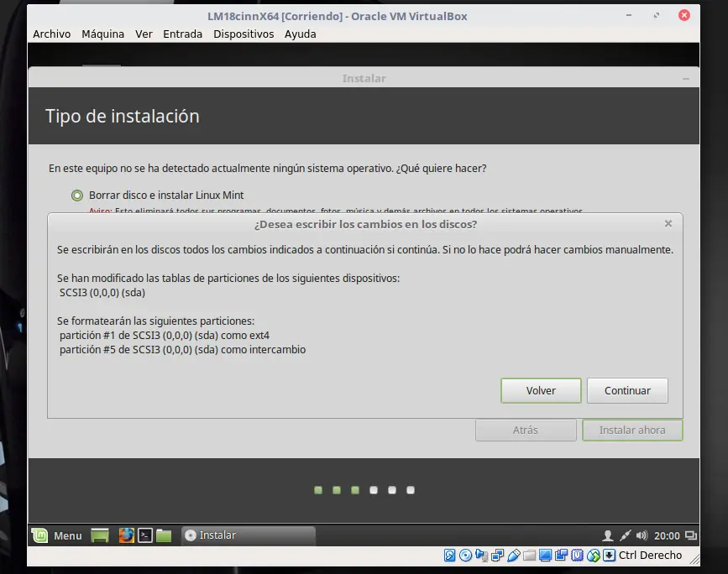Image resolution: width=728 pixels, height=574 pixels.
Task: Open the network connection tray icon
Action: coord(625,536)
